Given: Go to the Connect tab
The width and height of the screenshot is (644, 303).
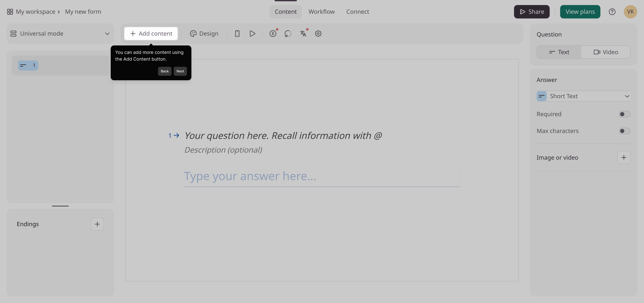Looking at the screenshot, I should click(358, 12).
